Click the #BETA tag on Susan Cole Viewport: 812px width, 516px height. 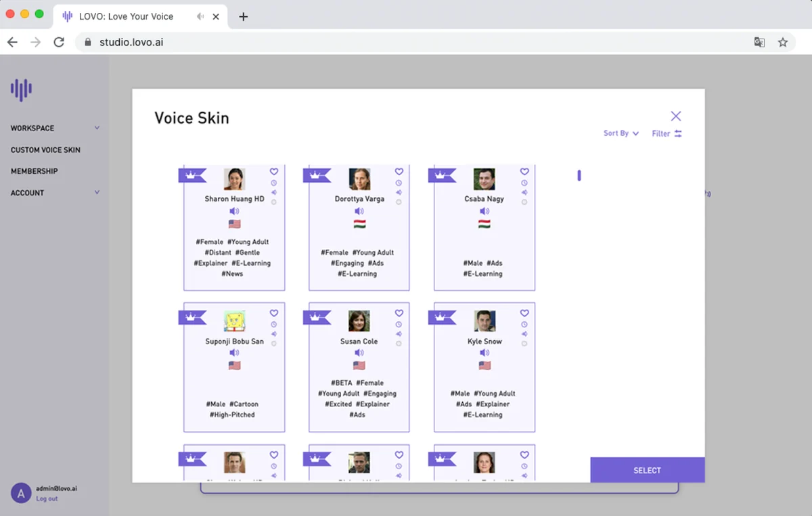341,383
